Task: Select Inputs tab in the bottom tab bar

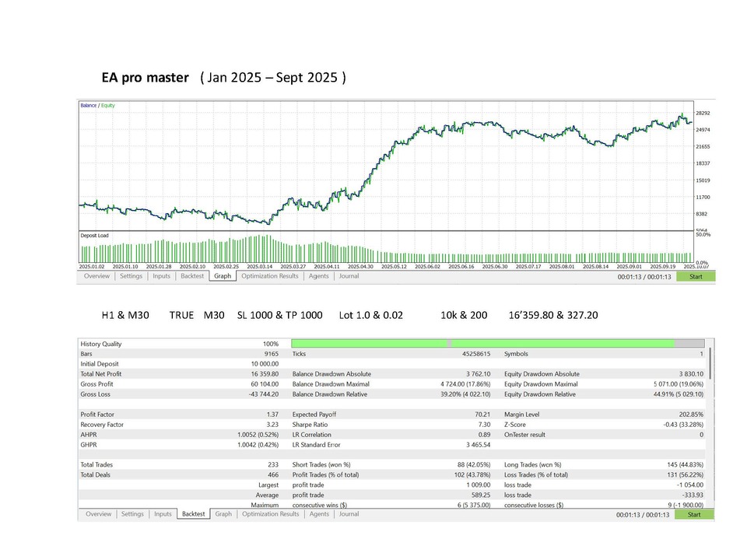Action: tap(163, 514)
